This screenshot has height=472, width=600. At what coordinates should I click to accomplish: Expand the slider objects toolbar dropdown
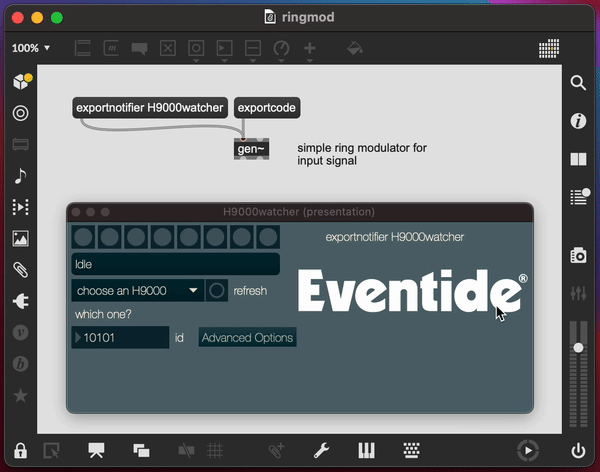(x=253, y=60)
